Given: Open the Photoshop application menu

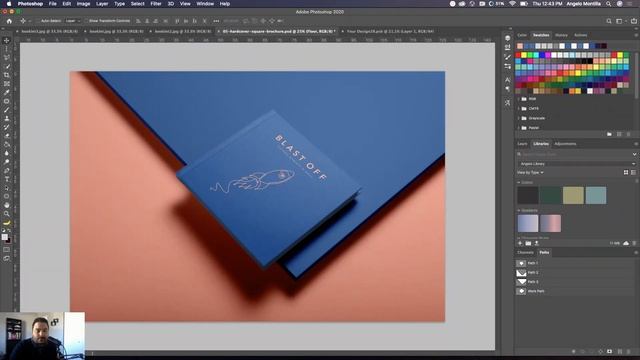Looking at the screenshot, I should point(30,4).
